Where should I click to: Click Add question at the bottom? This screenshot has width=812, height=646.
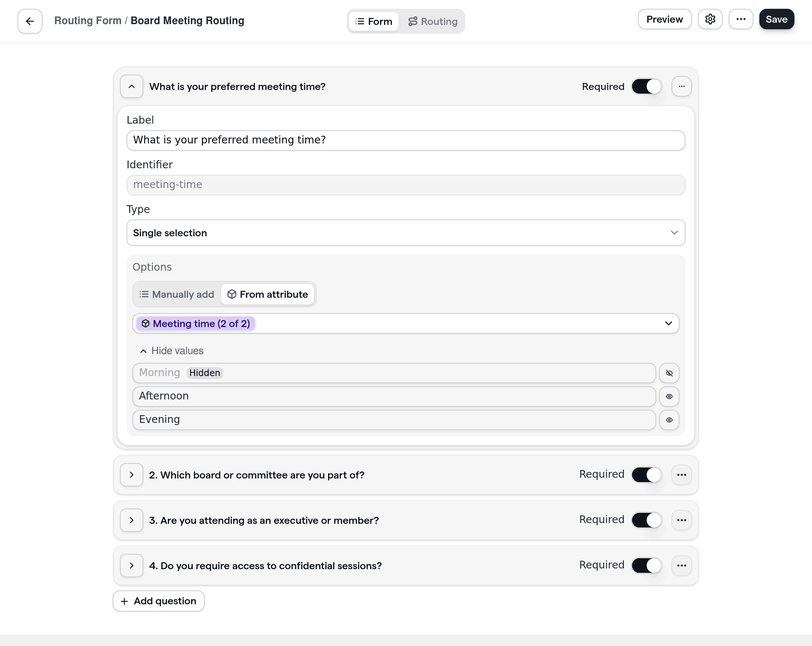coord(158,601)
